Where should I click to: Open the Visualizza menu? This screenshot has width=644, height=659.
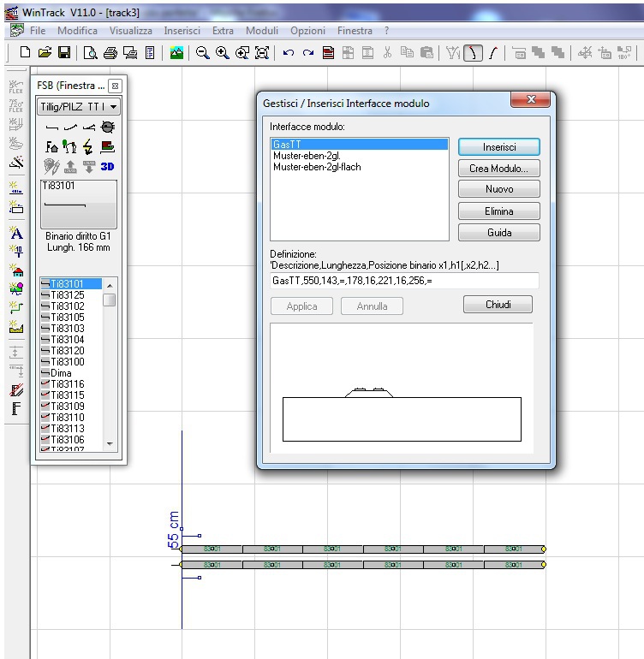(131, 31)
